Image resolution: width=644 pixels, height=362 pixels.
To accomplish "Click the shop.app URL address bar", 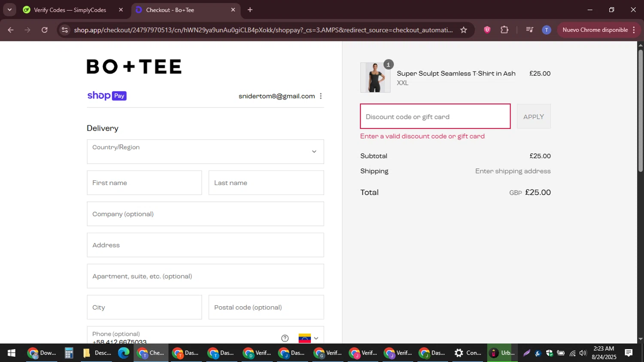I will click(263, 30).
